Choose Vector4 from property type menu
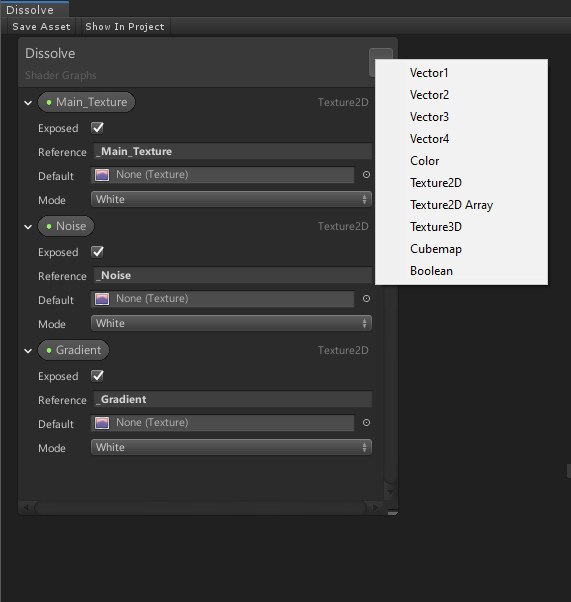Screen dimensions: 571x602 (x=461, y=139)
